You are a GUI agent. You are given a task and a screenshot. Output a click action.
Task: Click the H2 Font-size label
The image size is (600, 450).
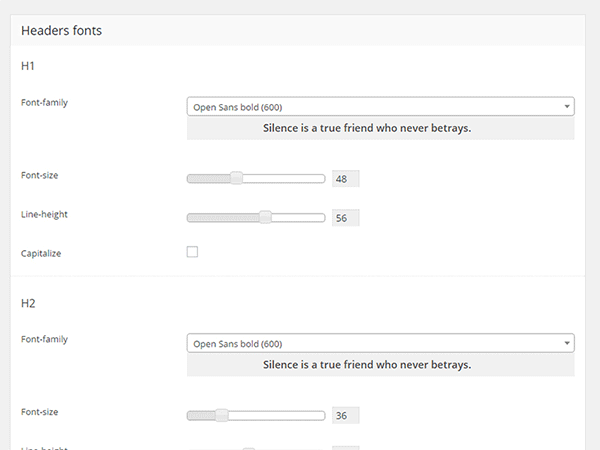(39, 412)
